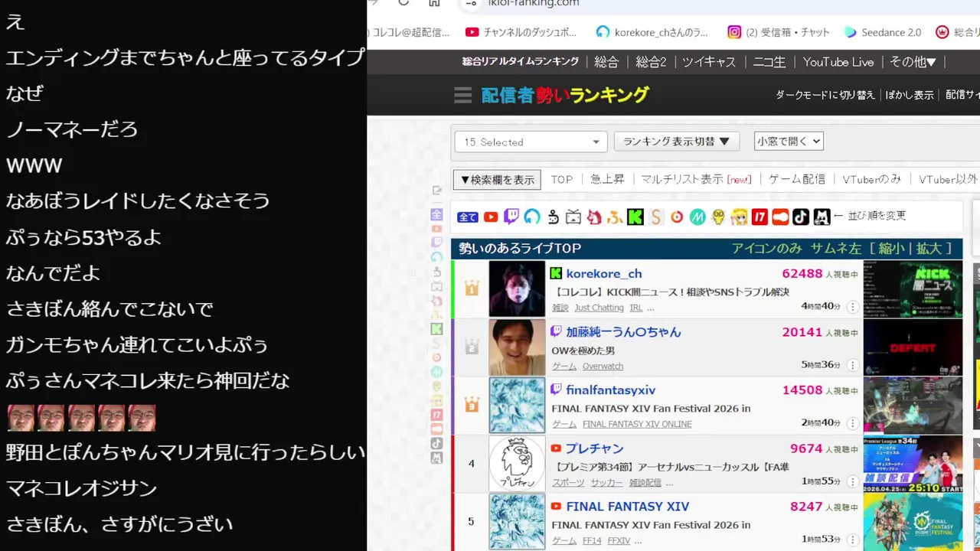Expand その他 menu in top nav

[913, 62]
